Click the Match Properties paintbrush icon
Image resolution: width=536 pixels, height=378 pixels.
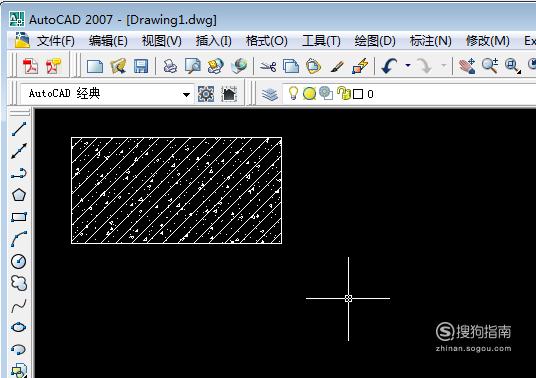click(x=337, y=66)
